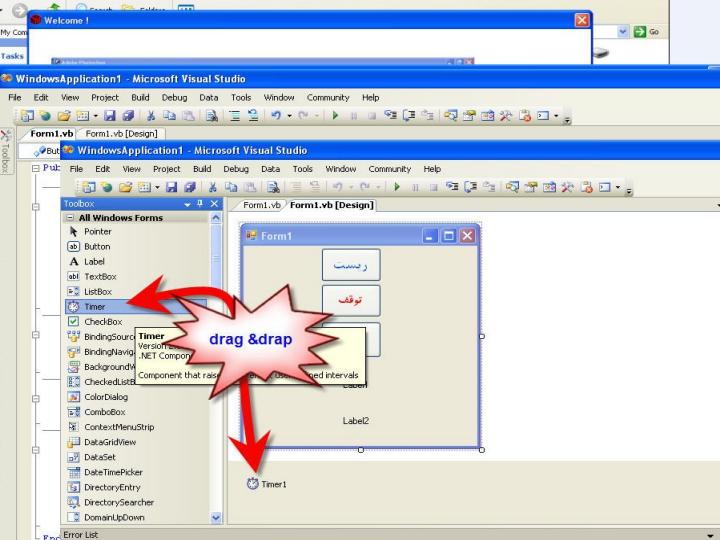Select Timer1 component in the component tray
Viewport: 720px width, 540px height.
(266, 484)
